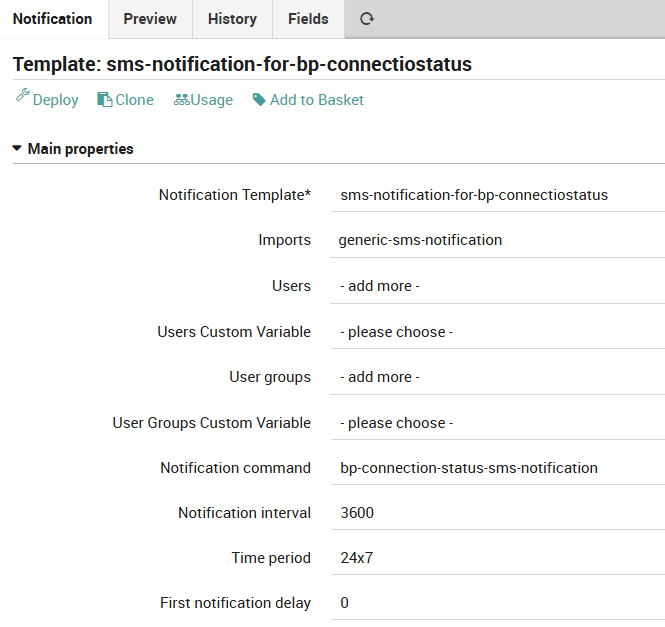Open the User groups add more selector
This screenshot has width=665, height=627.
coord(497,377)
